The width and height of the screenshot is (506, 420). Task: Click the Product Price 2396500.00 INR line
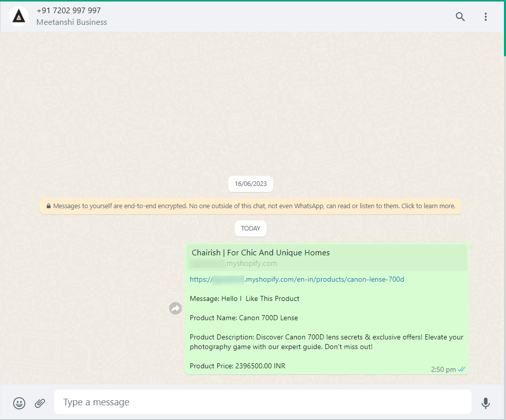(x=238, y=366)
